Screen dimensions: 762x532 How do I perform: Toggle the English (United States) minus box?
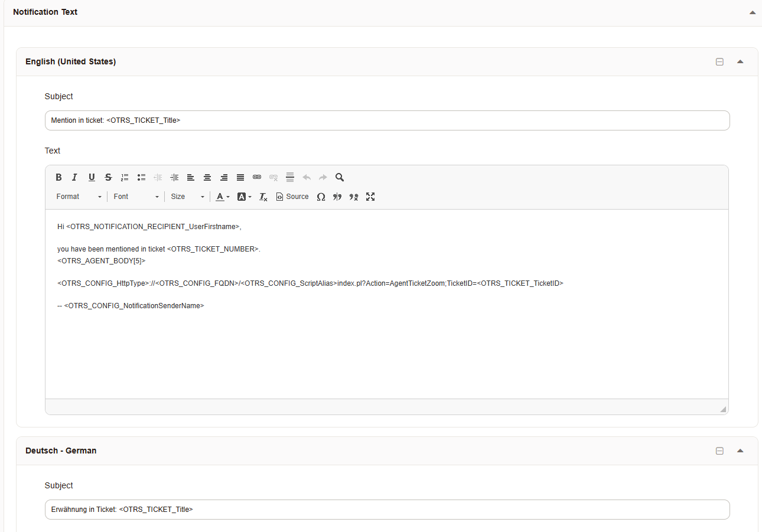[719, 62]
